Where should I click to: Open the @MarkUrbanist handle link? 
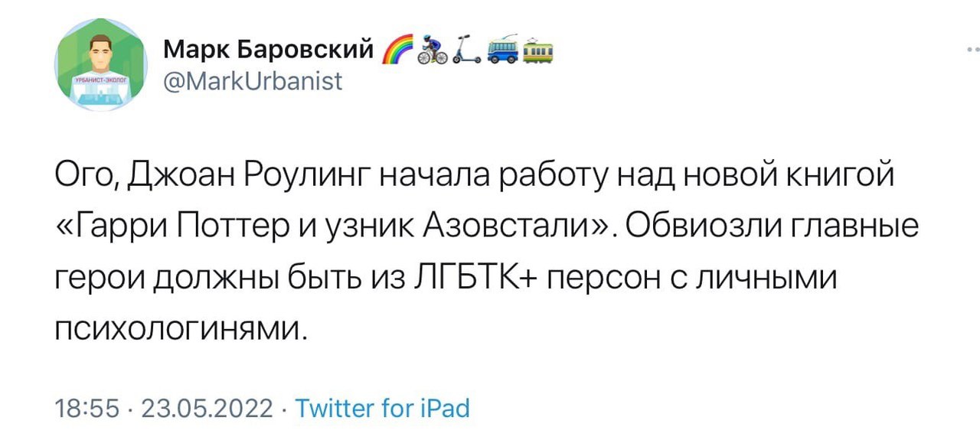coord(253,81)
